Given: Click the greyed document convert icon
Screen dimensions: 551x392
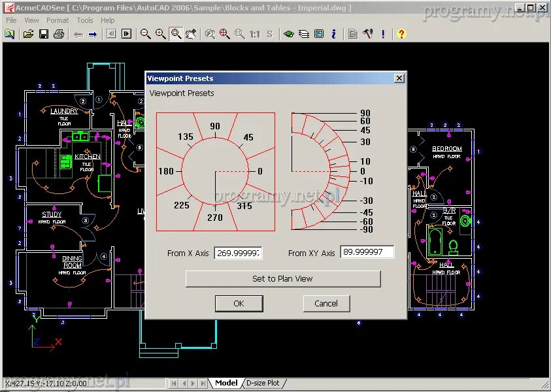Looking at the screenshot, I should click(x=352, y=34).
